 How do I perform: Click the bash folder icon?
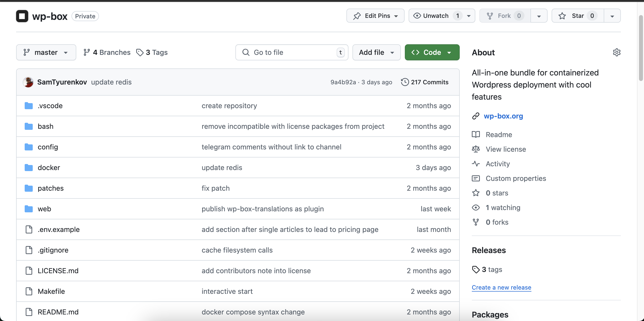coord(29,126)
